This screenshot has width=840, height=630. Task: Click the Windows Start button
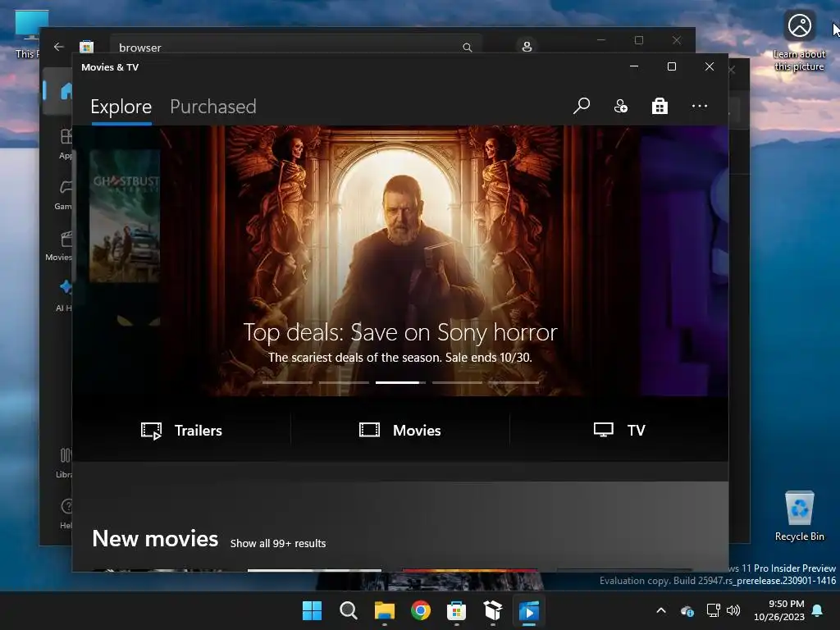point(312,610)
